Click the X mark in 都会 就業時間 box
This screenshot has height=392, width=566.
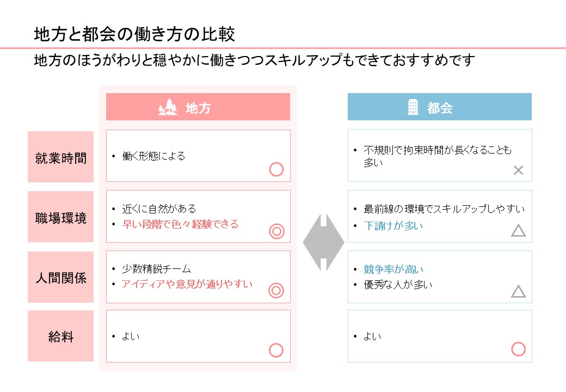[518, 170]
